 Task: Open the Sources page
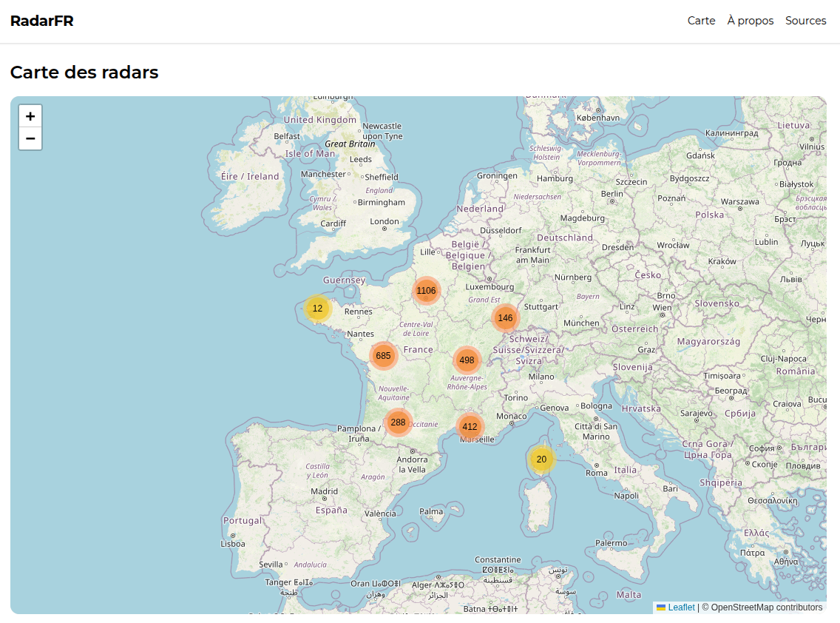pyautogui.click(x=806, y=21)
